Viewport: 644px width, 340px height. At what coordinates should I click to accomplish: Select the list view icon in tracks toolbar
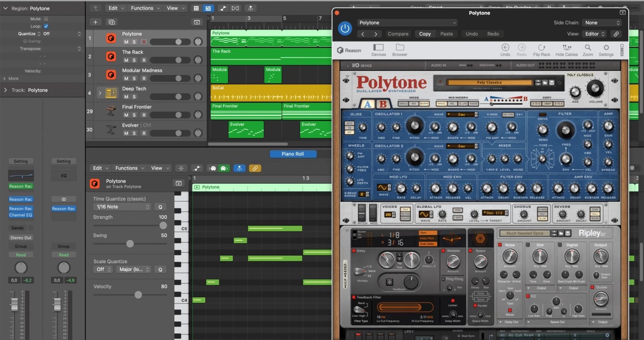(208, 8)
